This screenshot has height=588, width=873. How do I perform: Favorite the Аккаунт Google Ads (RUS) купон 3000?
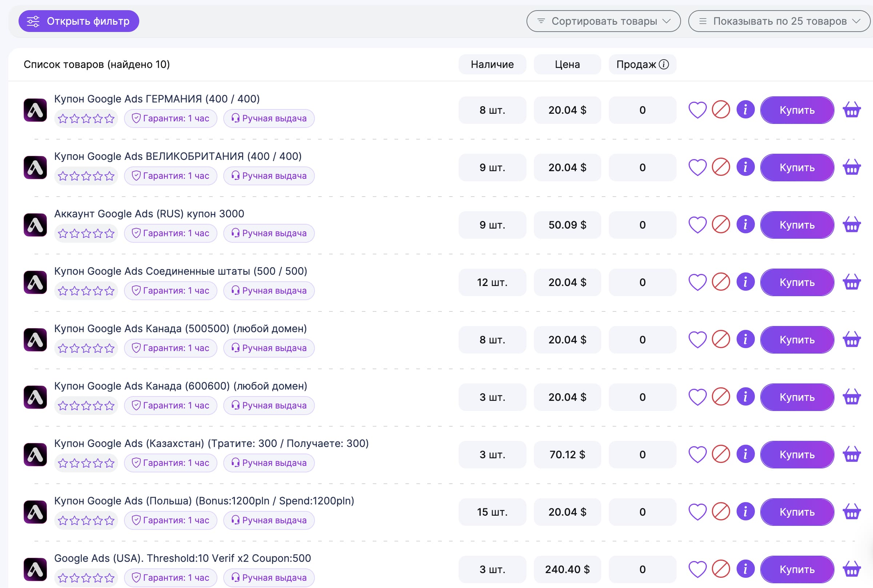point(697,225)
